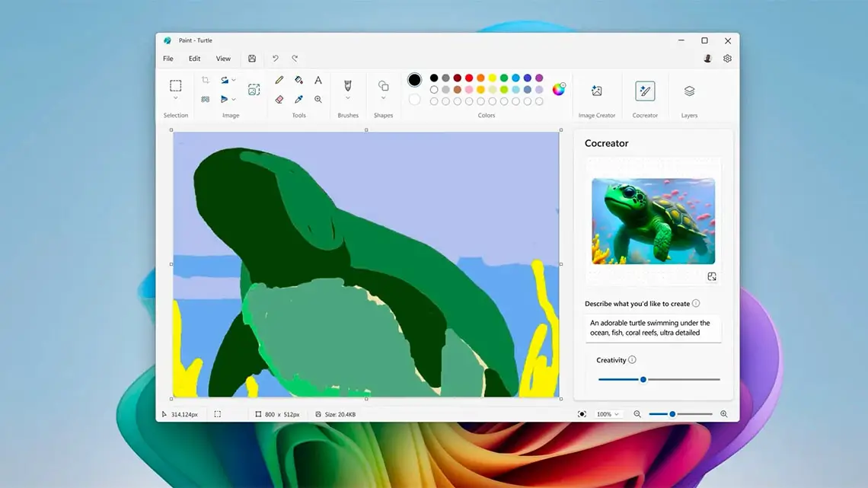Click the Creativity info icon
The width and height of the screenshot is (868, 488).
632,359
